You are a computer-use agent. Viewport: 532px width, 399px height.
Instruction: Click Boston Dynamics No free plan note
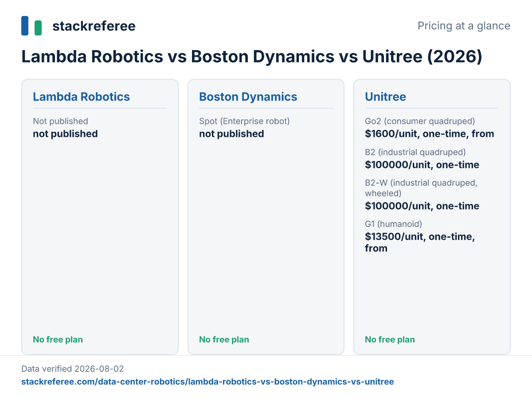224,340
